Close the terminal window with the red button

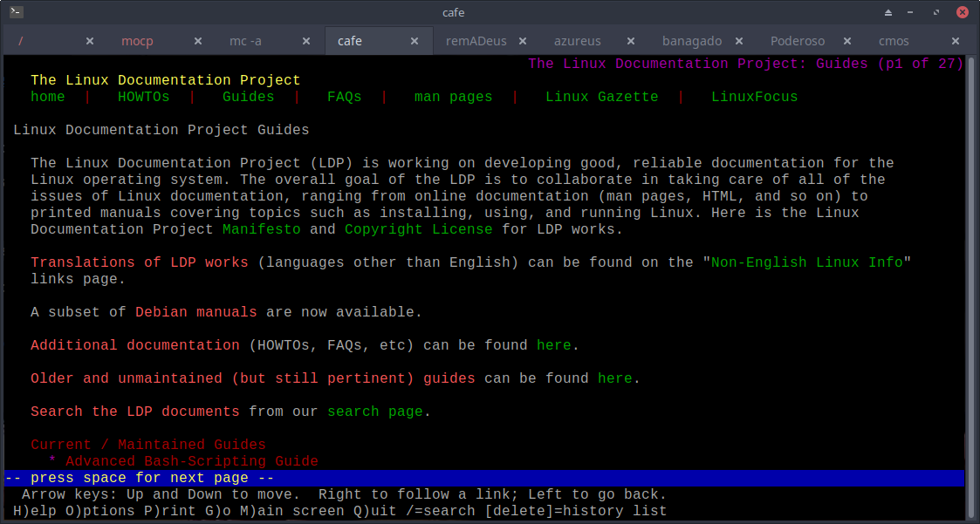pos(962,12)
